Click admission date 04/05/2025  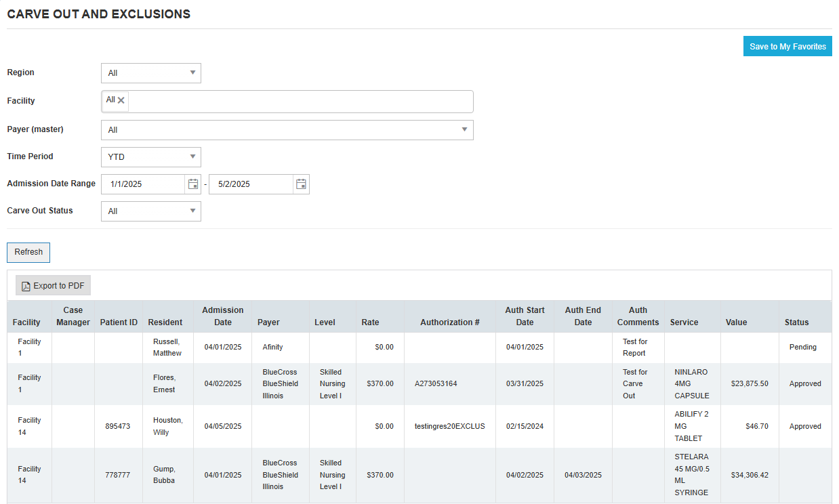pos(223,427)
